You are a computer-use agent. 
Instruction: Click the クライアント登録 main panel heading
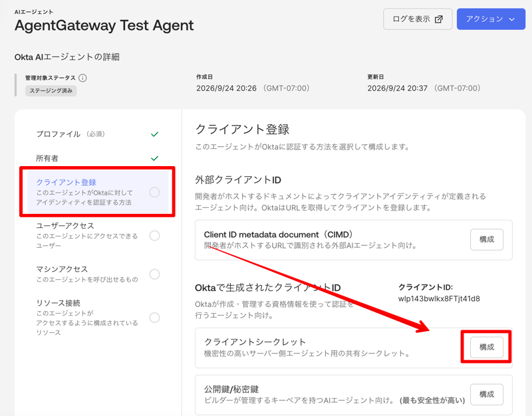[x=243, y=130]
